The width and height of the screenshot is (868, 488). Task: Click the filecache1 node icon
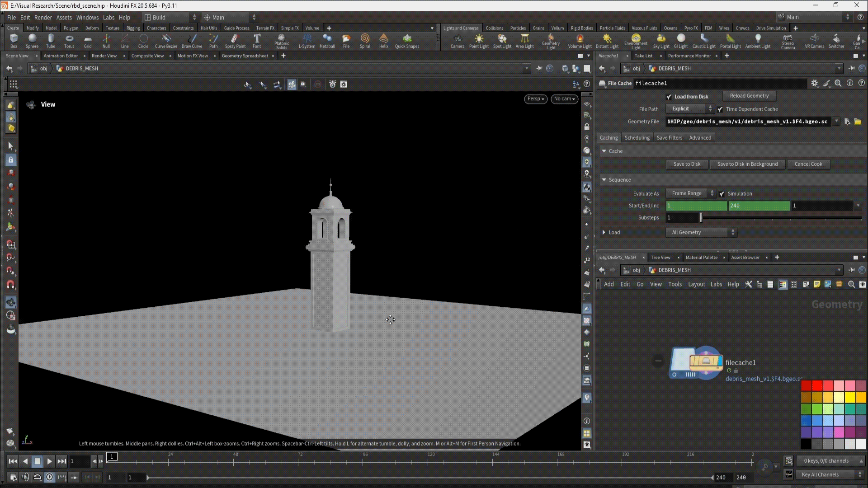[x=696, y=362]
